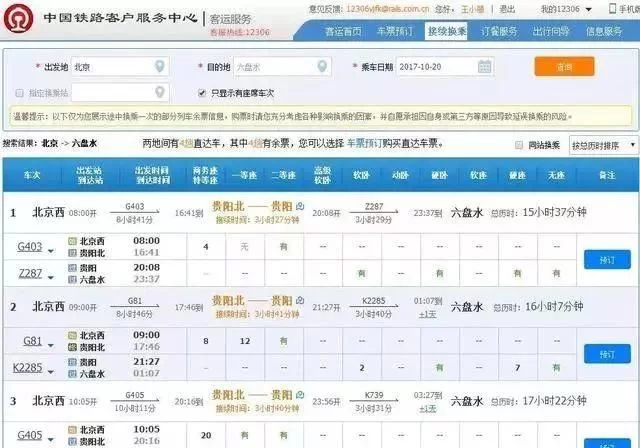
Task: Click the location pin icon in 目的地 field
Action: point(322,66)
